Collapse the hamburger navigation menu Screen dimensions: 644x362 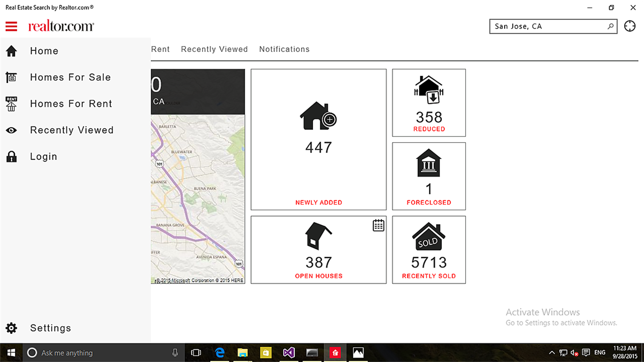[x=11, y=26]
